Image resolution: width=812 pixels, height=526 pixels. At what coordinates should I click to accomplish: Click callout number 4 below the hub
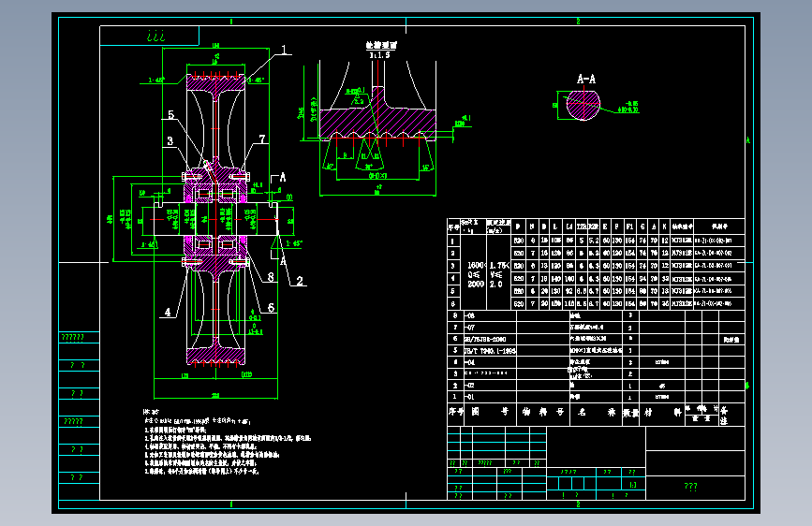pos(168,313)
